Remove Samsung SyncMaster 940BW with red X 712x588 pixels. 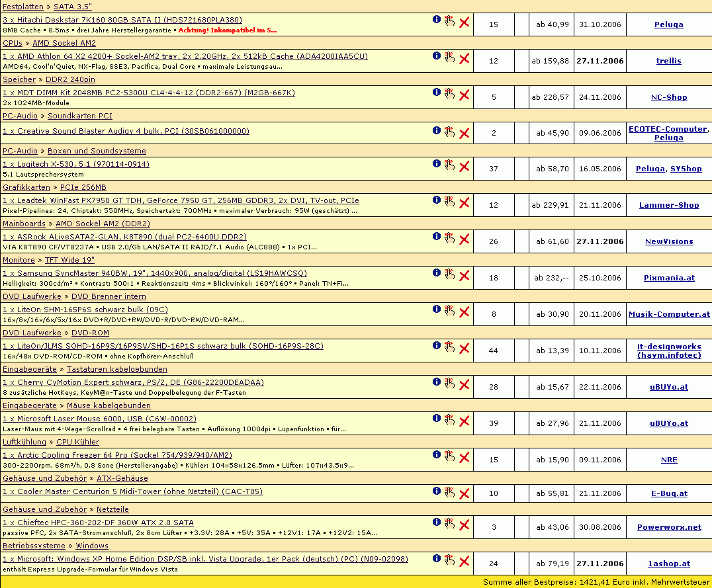(x=464, y=275)
